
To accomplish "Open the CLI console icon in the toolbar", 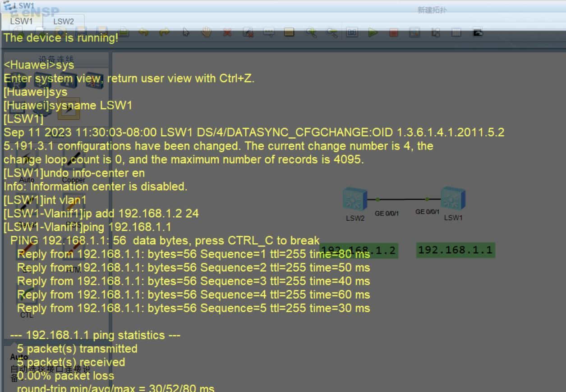I will point(478,32).
